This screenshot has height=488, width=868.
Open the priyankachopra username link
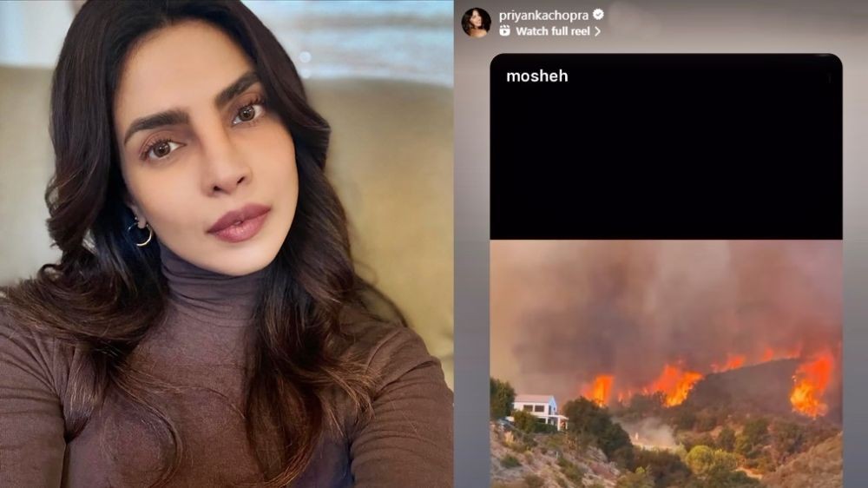click(543, 15)
